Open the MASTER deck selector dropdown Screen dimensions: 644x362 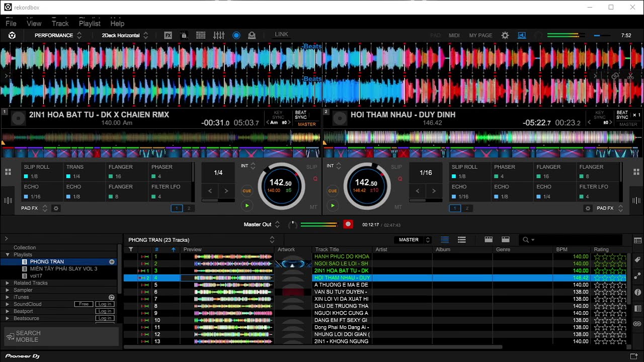point(413,240)
